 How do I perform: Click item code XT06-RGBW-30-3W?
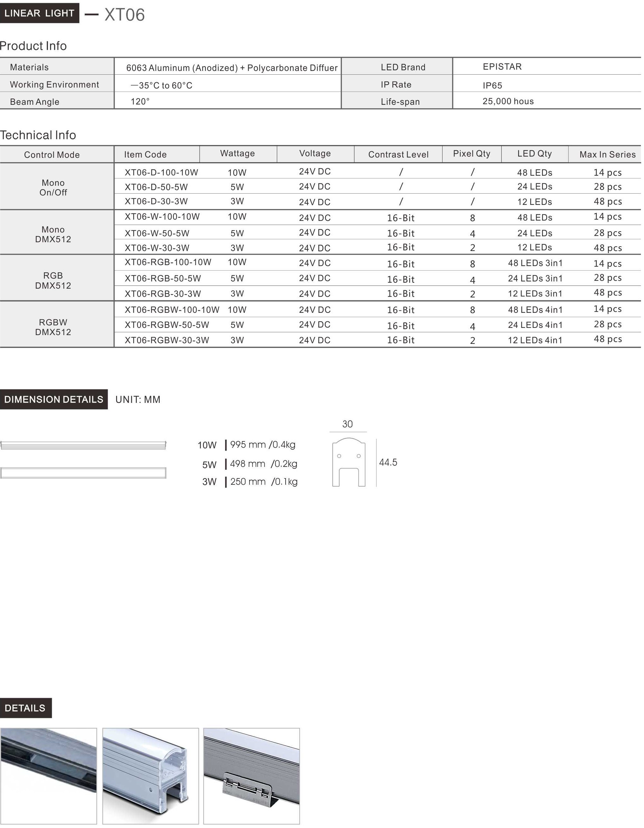[167, 340]
